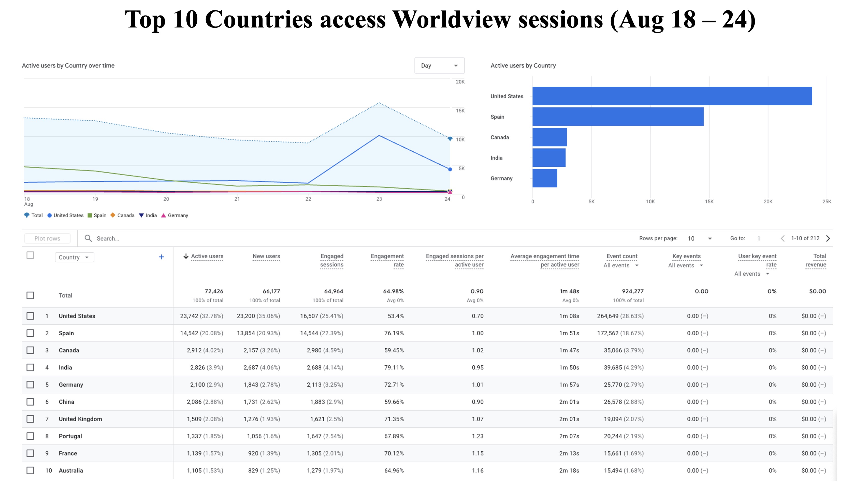Open the Day granularity dropdown
This screenshot has width=868, height=486.
(439, 65)
